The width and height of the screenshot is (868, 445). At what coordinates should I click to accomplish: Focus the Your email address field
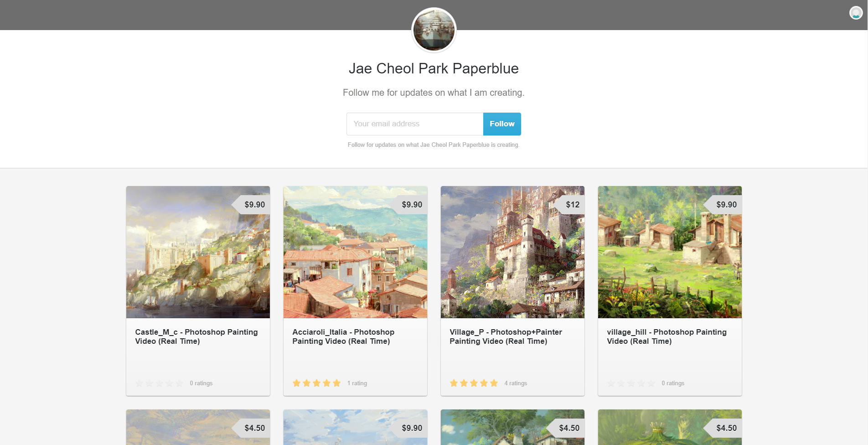415,124
